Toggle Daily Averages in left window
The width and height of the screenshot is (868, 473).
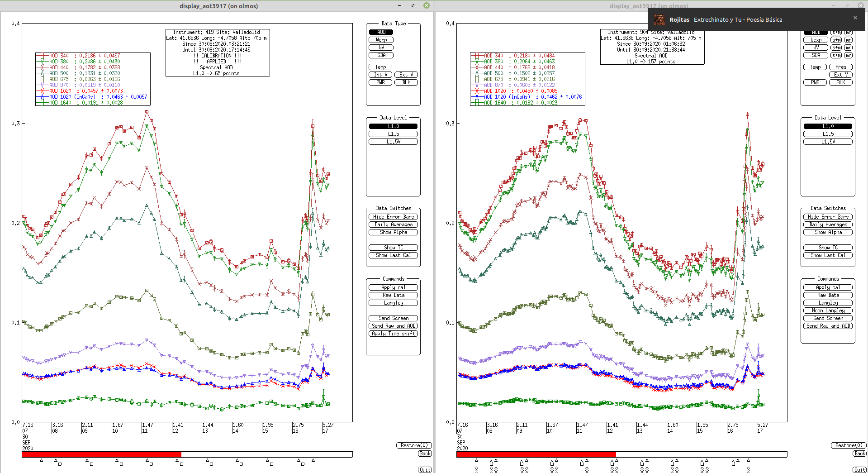[394, 225]
